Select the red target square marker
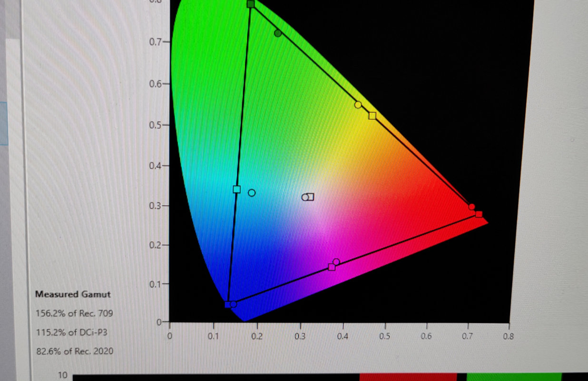588x381 pixels. [x=479, y=214]
